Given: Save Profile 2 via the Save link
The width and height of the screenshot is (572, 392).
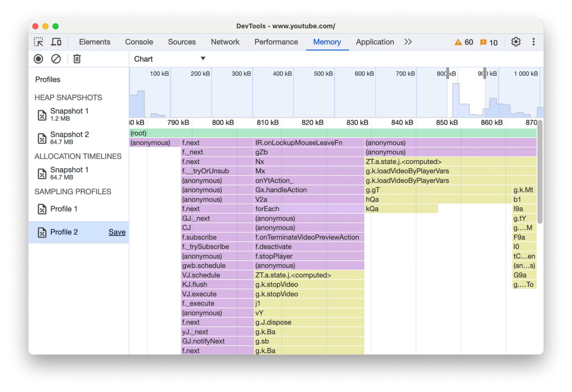Looking at the screenshot, I should pos(117,232).
